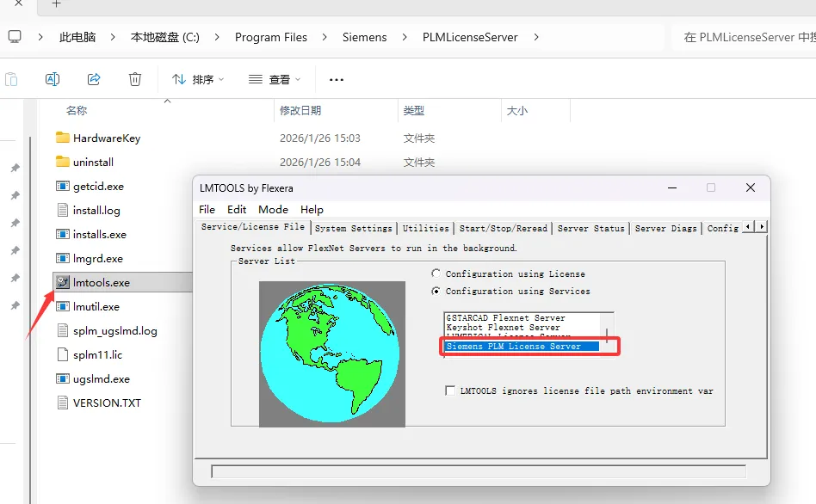Select the splm11.lic file icon
816x504 pixels.
tap(63, 354)
